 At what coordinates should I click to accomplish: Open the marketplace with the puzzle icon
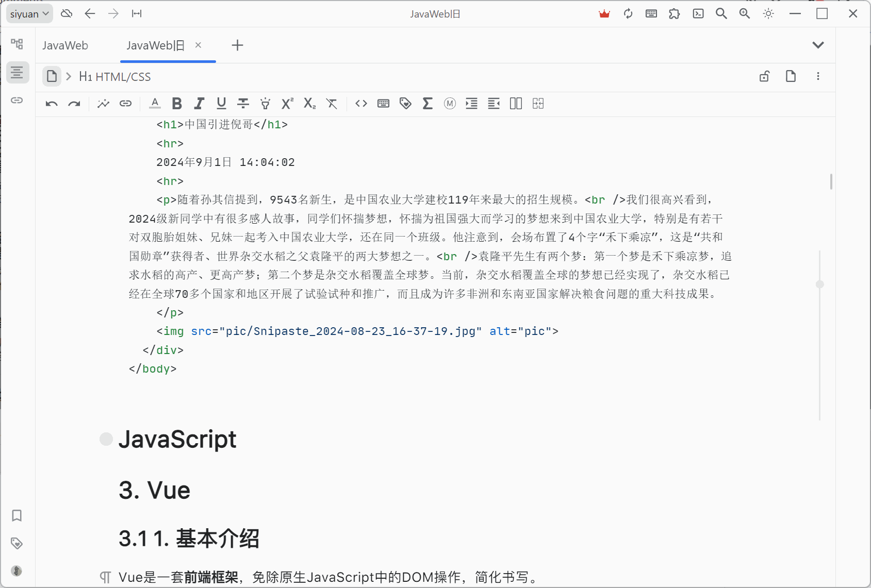(x=674, y=13)
